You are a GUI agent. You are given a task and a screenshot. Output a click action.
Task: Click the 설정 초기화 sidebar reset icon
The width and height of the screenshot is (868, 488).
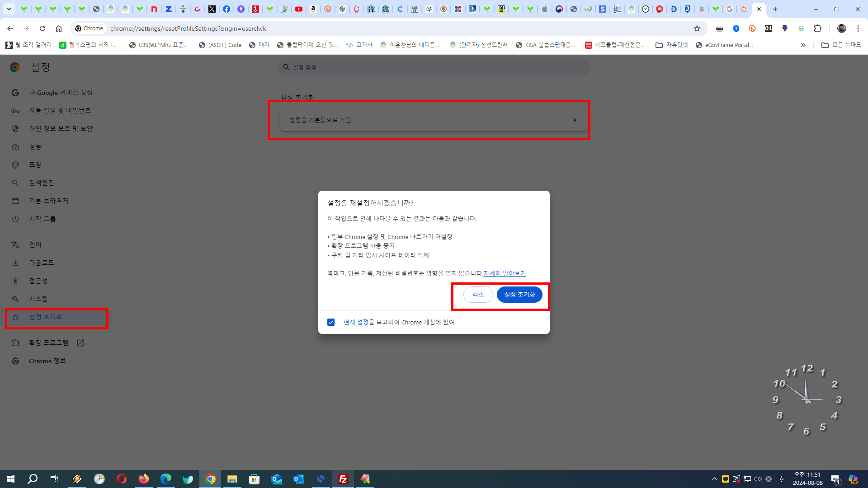point(15,317)
